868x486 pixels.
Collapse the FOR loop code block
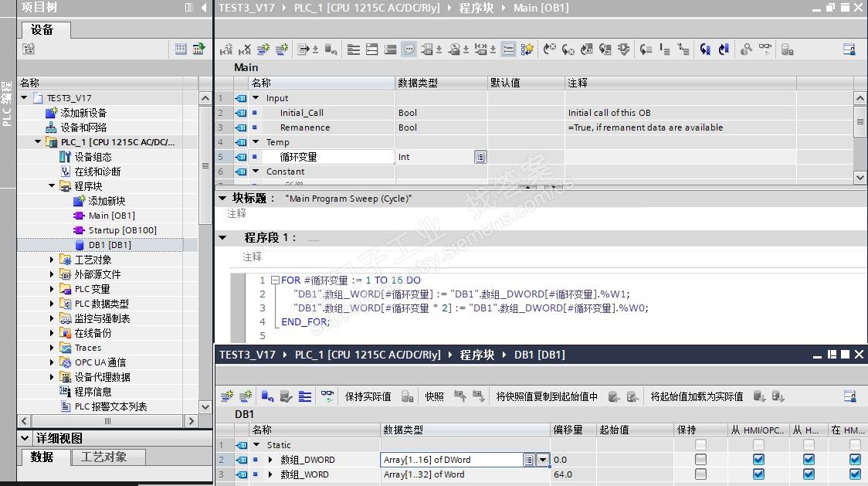[275, 280]
